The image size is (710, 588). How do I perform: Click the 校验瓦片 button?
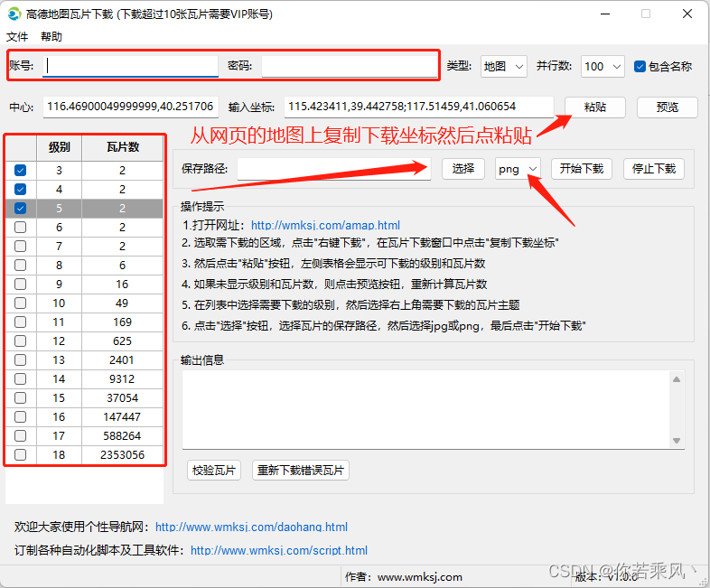(214, 471)
